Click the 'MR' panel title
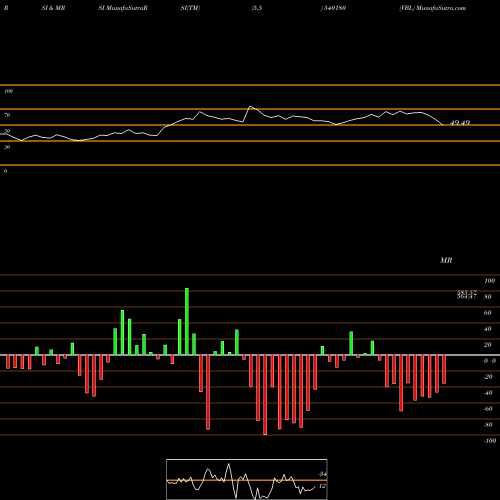500x500 pixels. pos(446,260)
